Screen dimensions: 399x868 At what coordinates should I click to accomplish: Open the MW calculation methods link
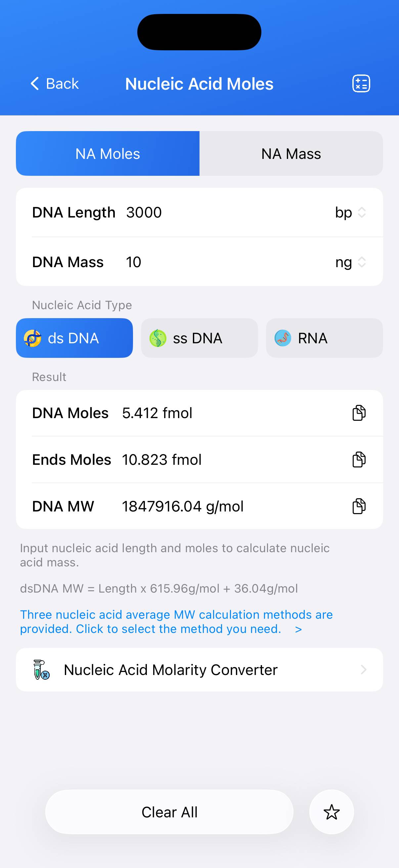point(176,622)
